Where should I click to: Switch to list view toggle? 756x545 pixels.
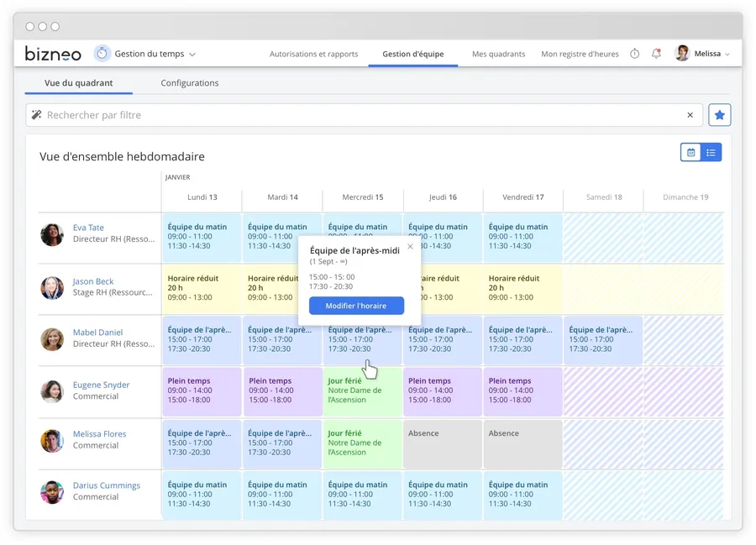(x=711, y=152)
